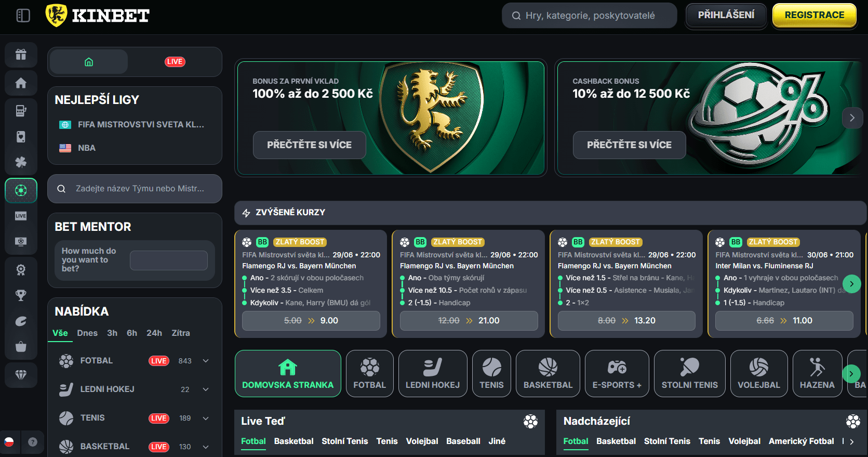Viewport: 868px width, 457px height.
Task: Switch to Basketbal tab in Live Teď
Action: [x=293, y=441]
